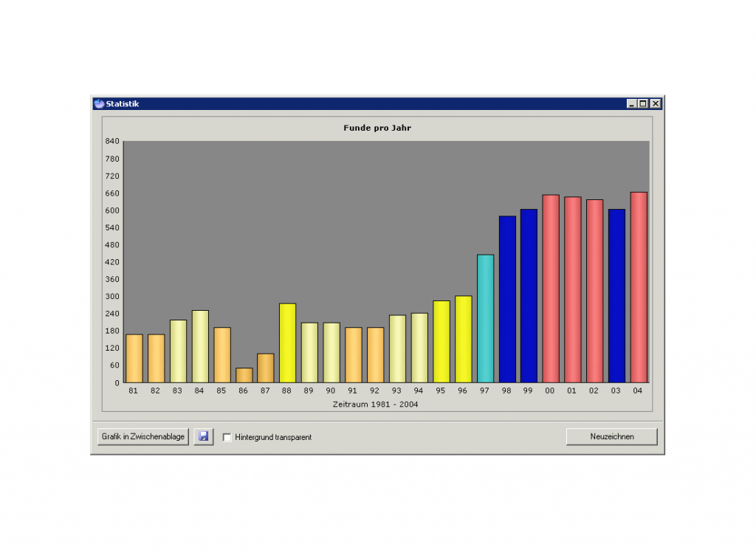The image size is (756, 550).
Task: Enable Hintergrund transparent checkbox
Action: pyautogui.click(x=227, y=437)
